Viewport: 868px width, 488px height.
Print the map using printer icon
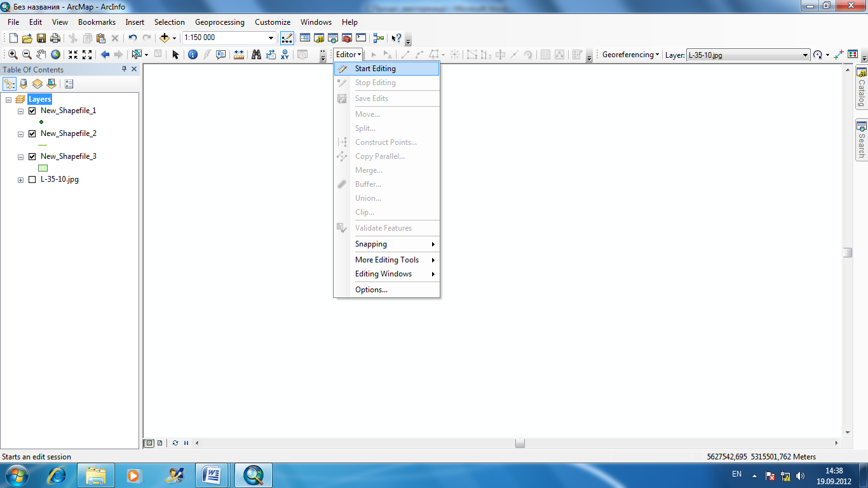coord(55,38)
